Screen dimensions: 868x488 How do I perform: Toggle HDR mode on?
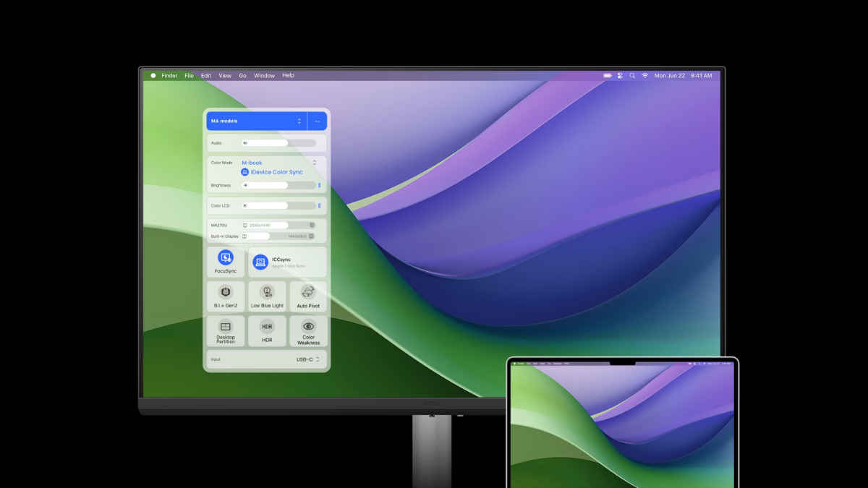click(267, 327)
